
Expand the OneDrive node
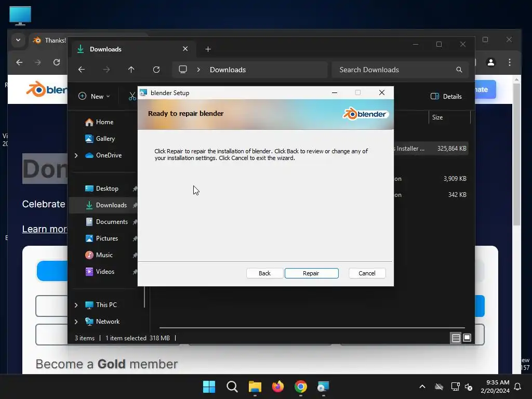[x=76, y=155]
